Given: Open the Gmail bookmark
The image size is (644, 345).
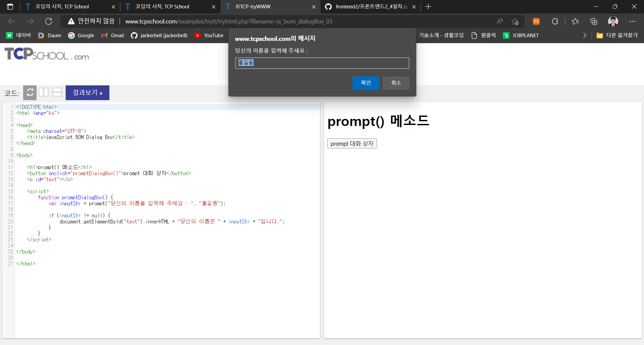Looking at the screenshot, I should (113, 36).
